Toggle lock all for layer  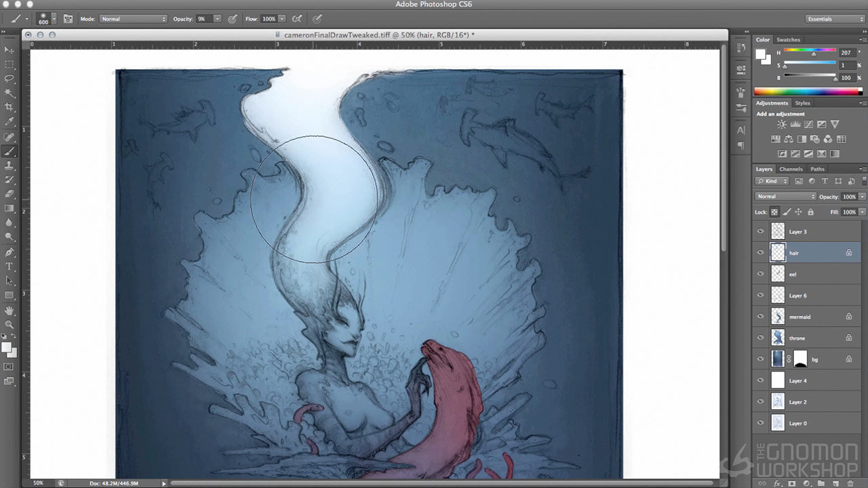(810, 212)
